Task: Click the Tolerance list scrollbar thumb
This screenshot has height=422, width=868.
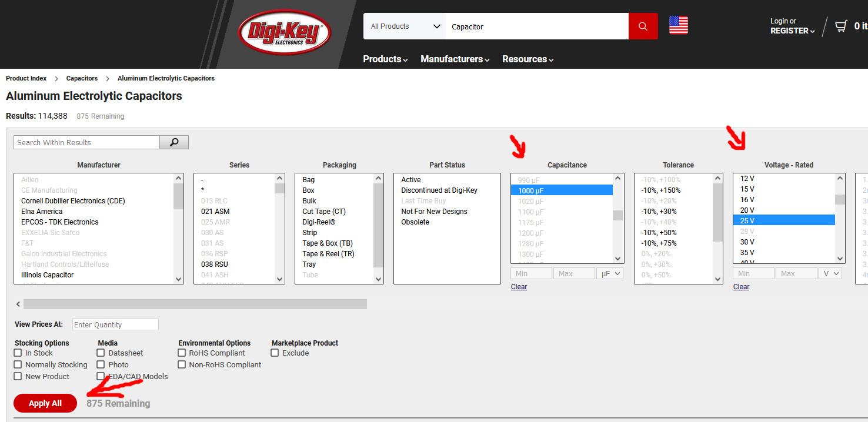Action: coord(717,213)
